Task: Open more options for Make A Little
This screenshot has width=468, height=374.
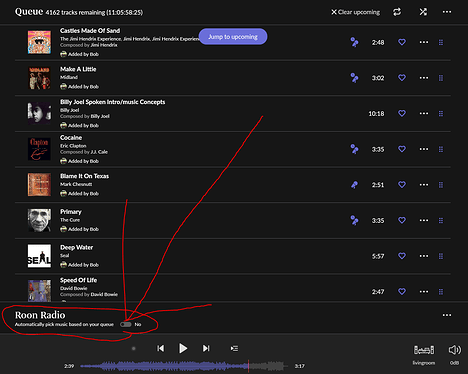Action: (424, 78)
